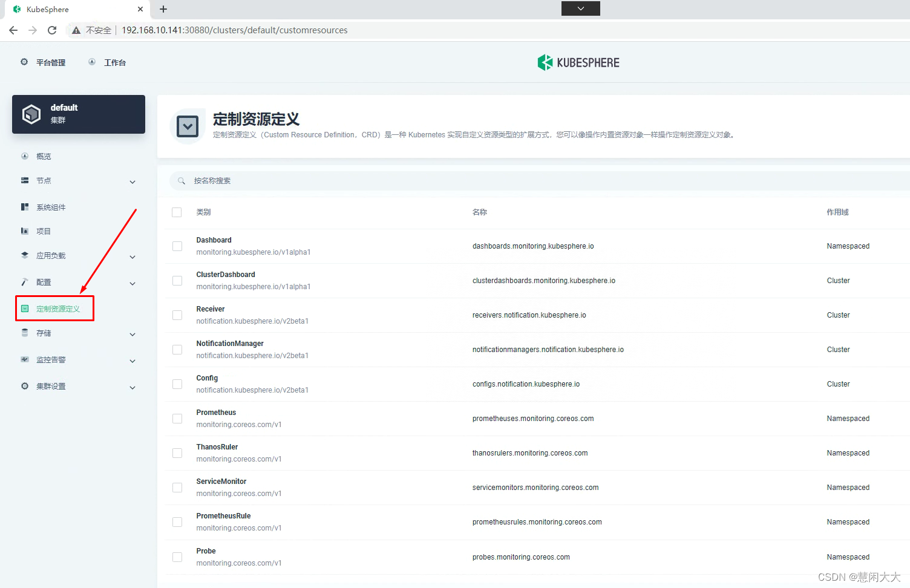Open a new browser tab
This screenshot has width=910, height=588.
coord(163,9)
